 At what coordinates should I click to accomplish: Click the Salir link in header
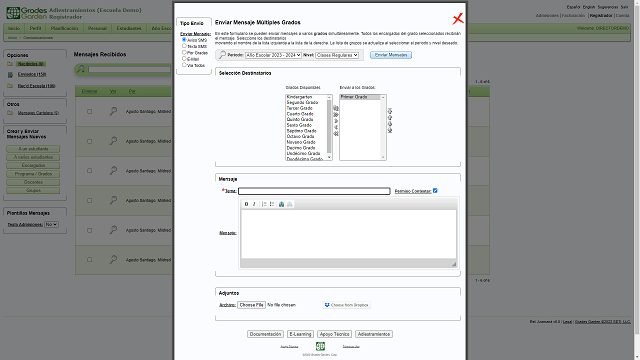pos(624,7)
